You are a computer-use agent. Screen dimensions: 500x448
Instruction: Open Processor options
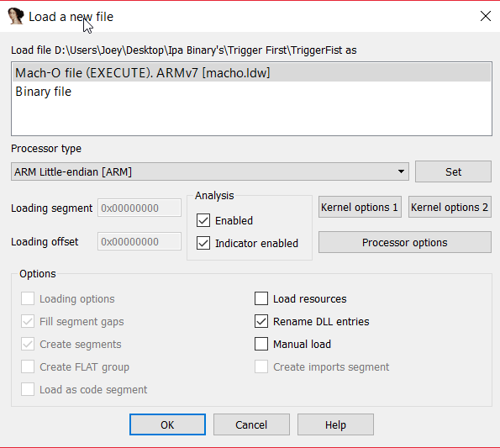[x=405, y=242]
